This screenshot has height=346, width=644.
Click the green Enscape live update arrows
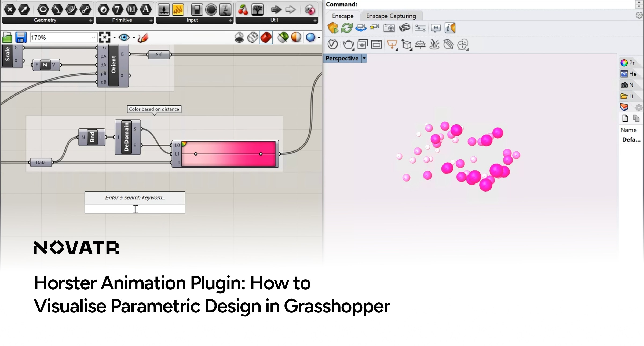[x=347, y=28]
